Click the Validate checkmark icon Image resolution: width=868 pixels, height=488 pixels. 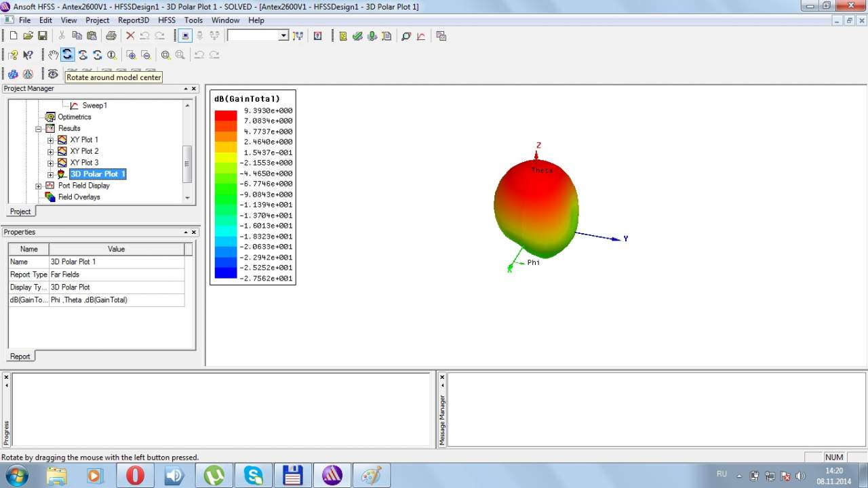click(x=357, y=36)
